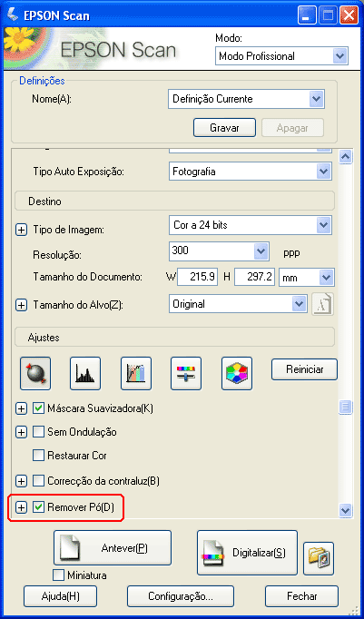Expand the Máscara Suavizadora options
This screenshot has width=364, height=619.
[x=21, y=408]
